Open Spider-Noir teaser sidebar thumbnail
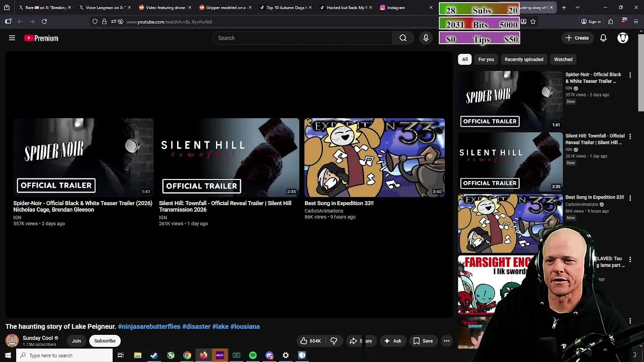Screen dimensions: 644x362 (510, 100)
